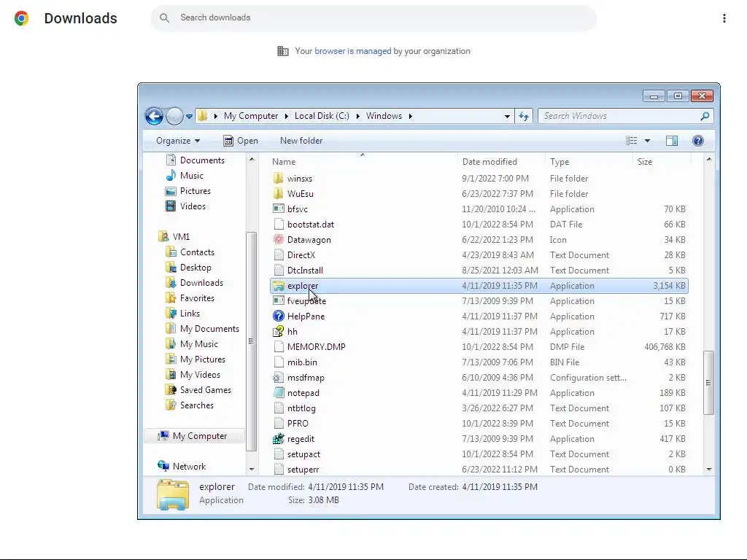The image size is (747, 560).
Task: Select Pictures library in navigation pane
Action: tap(187, 190)
